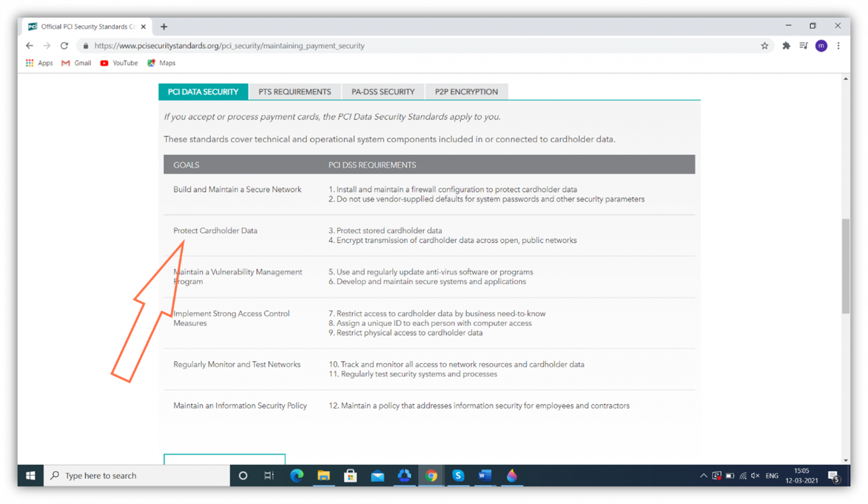Check the battery tray icon
The height and width of the screenshot is (504, 868).
pos(730,476)
